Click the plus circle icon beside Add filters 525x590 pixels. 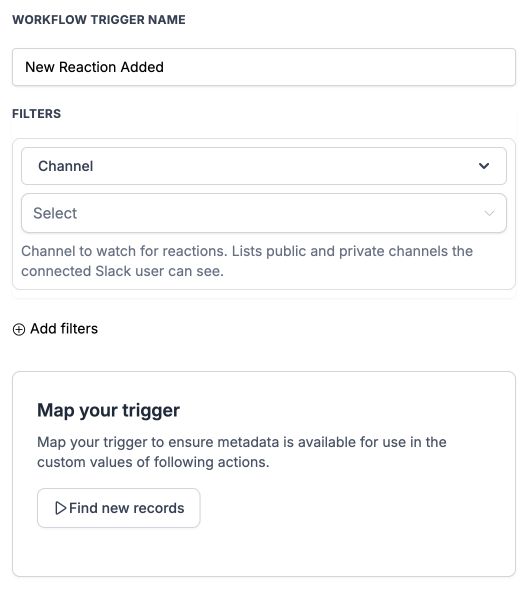(x=19, y=329)
